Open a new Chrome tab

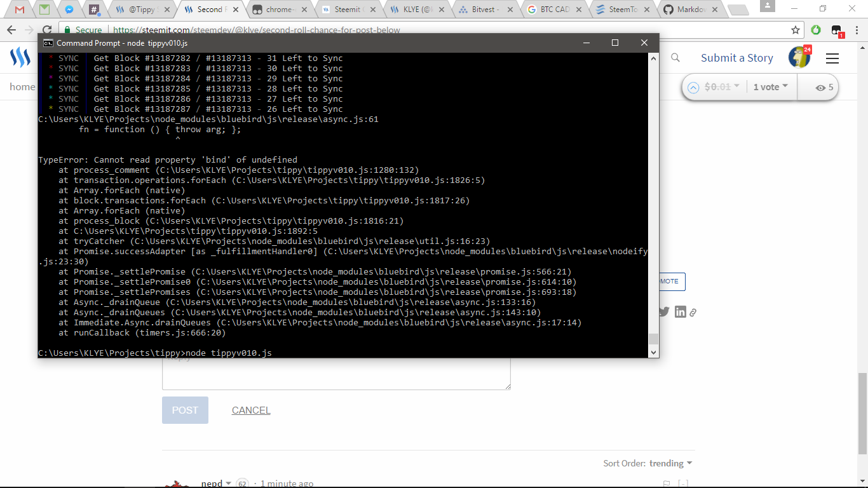coord(737,10)
